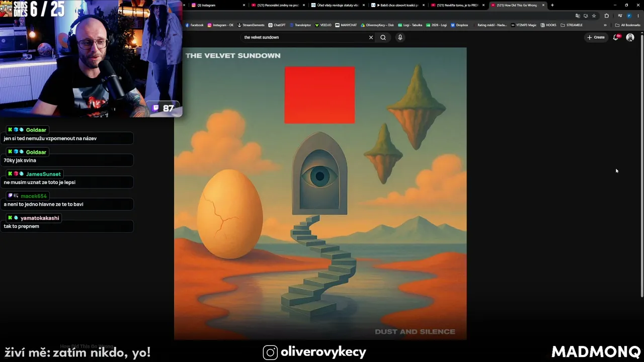The width and height of the screenshot is (644, 362).
Task: Open the Dropbox bookmark
Action: (459, 25)
